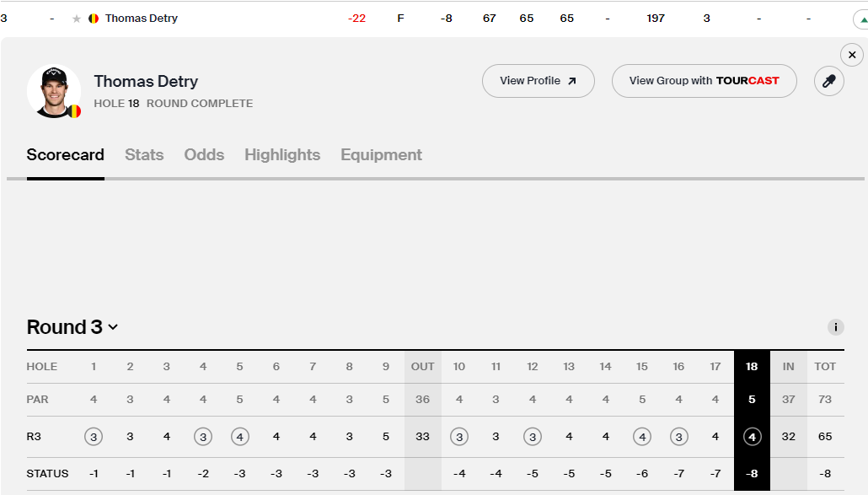Screen dimensions: 868x495
Task: Click the Thomas Detry name in leaderboard row
Action: (141, 19)
